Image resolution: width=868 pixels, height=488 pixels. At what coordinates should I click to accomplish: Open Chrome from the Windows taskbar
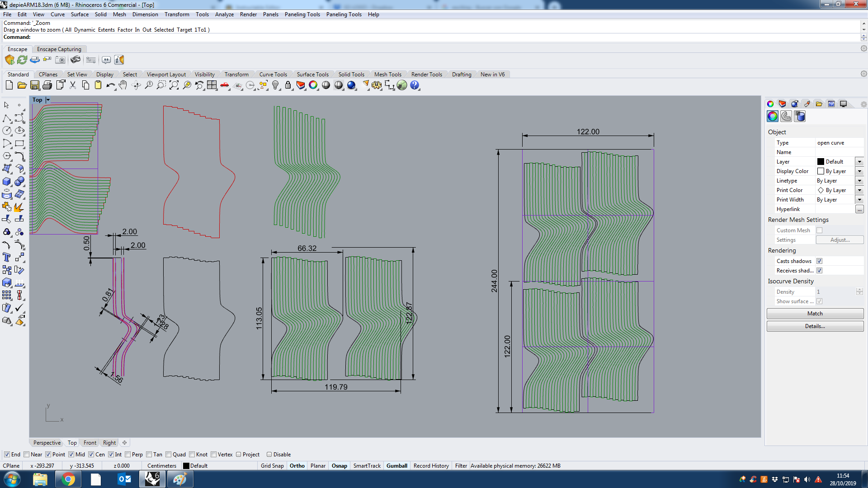click(x=68, y=479)
